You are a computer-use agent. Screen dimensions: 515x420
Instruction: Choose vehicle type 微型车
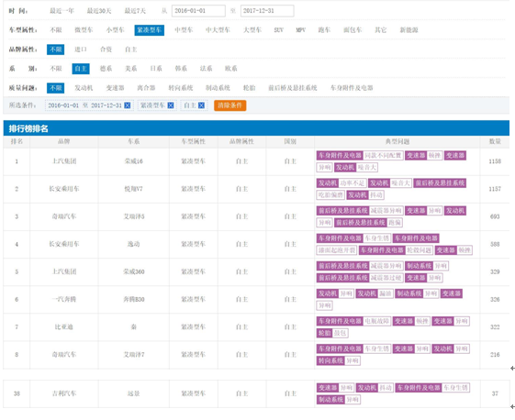click(x=84, y=30)
